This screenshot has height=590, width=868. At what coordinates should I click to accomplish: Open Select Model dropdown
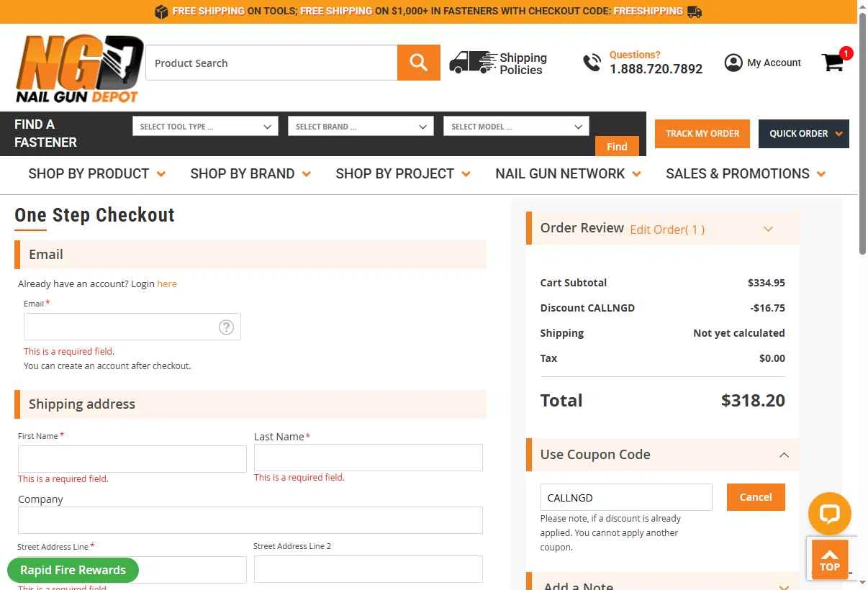coord(516,127)
